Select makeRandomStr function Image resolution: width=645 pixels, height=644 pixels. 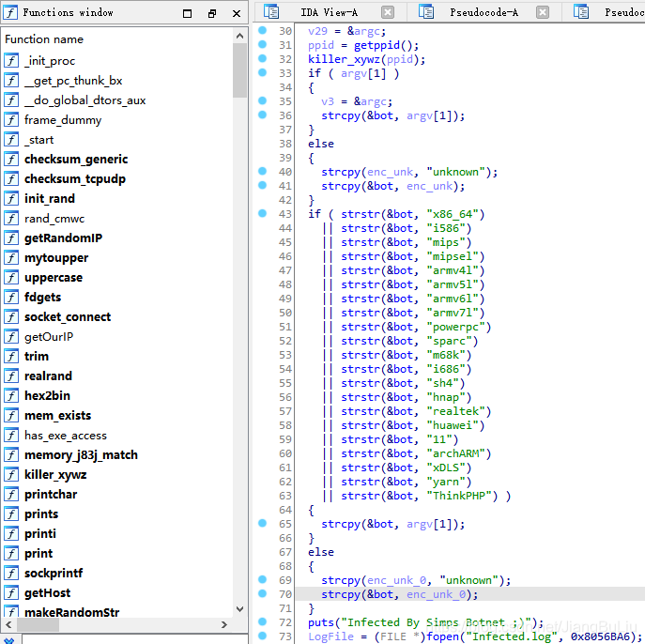pyautogui.click(x=72, y=612)
